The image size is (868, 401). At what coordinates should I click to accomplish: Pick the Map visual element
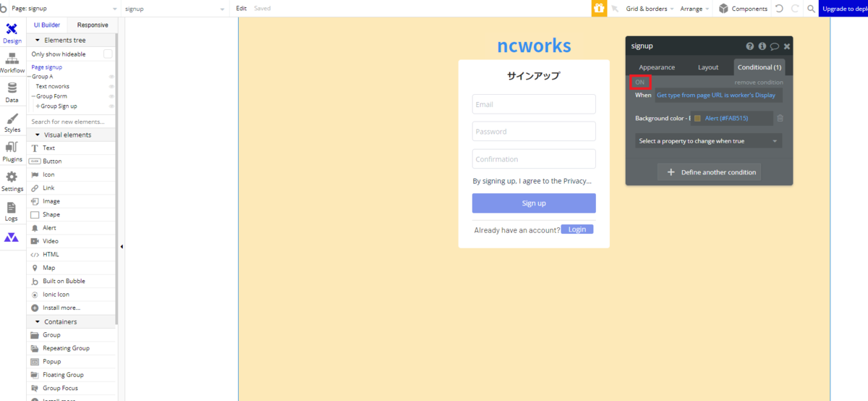click(x=71, y=268)
